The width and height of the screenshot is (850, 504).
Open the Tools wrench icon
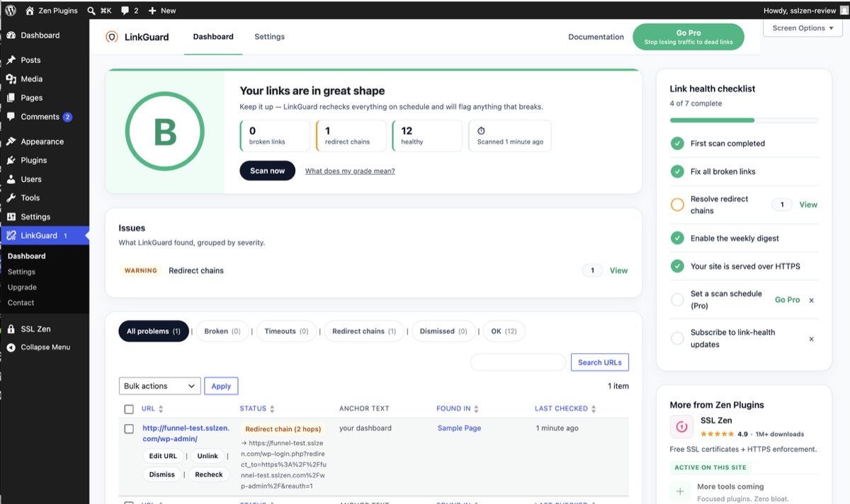pos(11,198)
